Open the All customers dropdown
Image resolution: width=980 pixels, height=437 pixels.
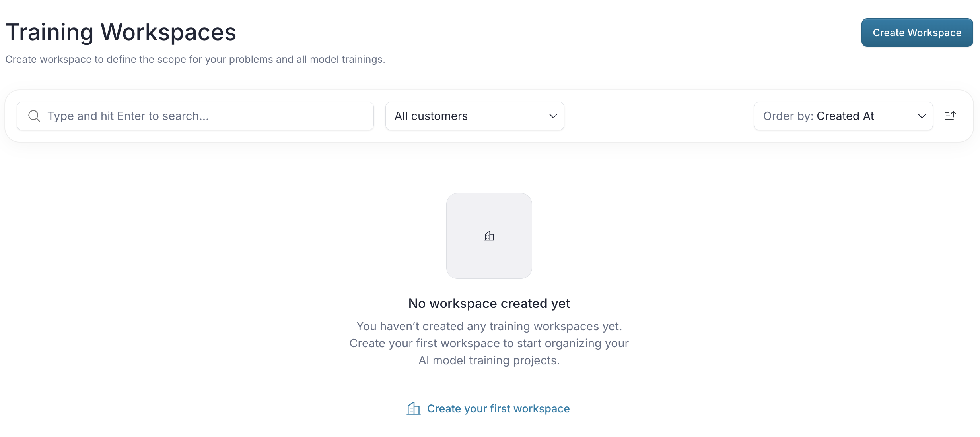pos(474,116)
